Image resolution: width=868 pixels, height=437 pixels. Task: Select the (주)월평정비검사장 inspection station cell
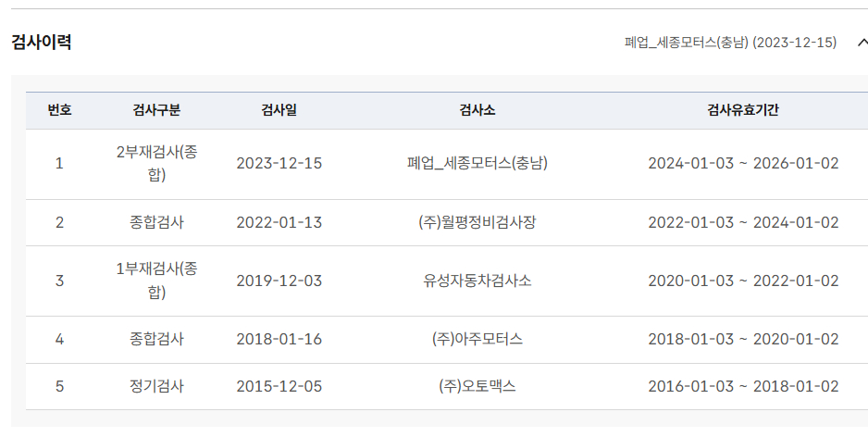[477, 222]
